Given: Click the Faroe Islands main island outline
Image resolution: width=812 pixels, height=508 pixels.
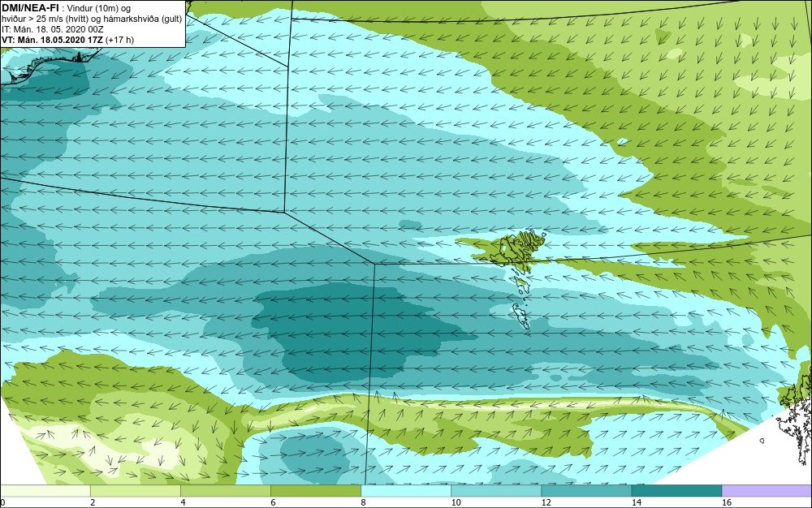Looking at the screenshot, I should click(518, 250).
